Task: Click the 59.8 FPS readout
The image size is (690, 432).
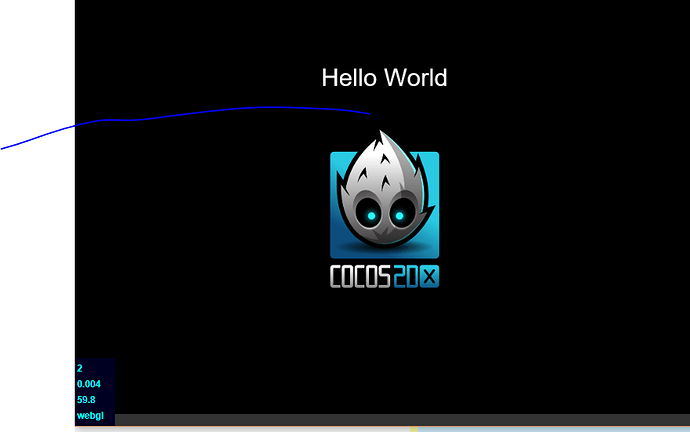Action: [86, 400]
